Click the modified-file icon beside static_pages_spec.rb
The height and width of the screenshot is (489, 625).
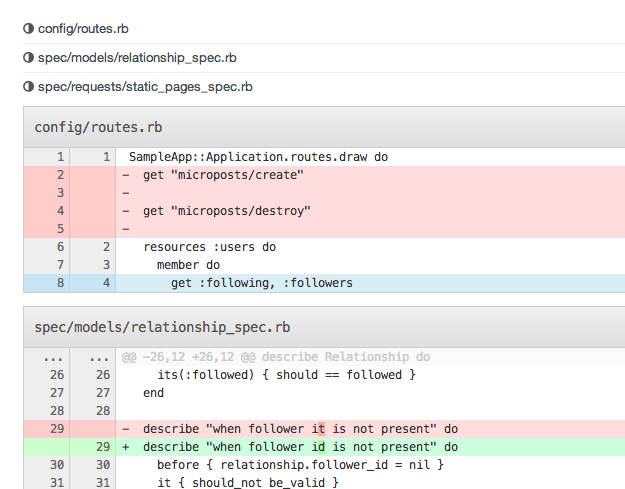(28, 87)
